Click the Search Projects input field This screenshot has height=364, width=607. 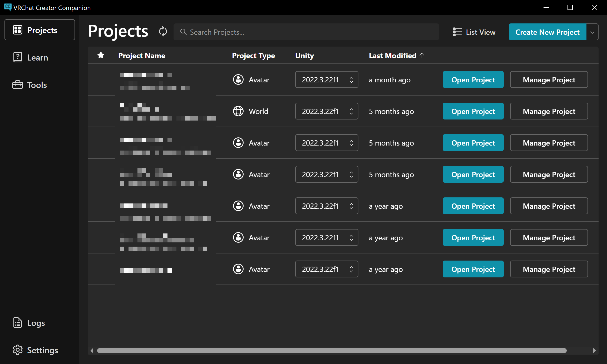click(290, 32)
